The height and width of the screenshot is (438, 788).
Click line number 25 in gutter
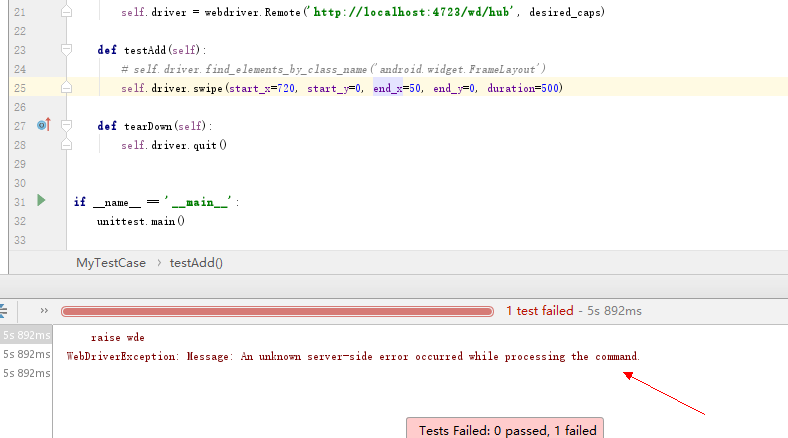point(20,88)
